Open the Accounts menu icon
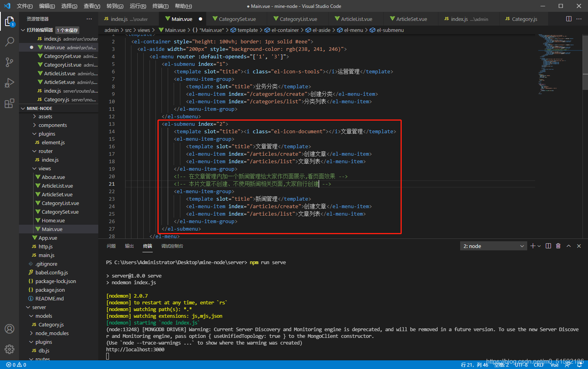This screenshot has width=588, height=369. click(9, 329)
